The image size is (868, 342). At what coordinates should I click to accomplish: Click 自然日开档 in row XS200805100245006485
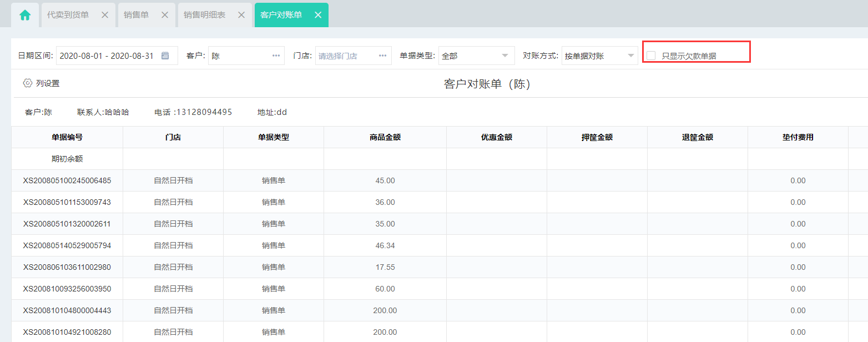[173, 180]
